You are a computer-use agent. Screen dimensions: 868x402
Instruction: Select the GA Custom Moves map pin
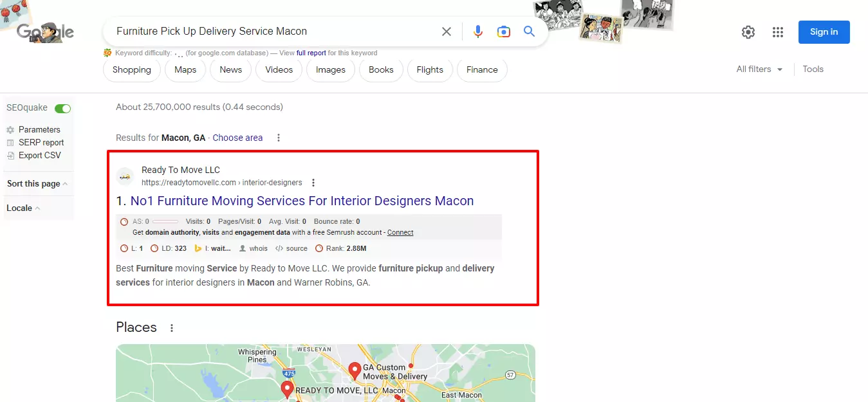point(354,372)
